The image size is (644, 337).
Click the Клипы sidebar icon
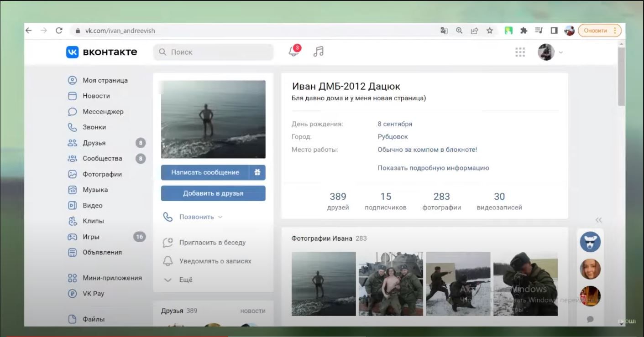tap(72, 221)
